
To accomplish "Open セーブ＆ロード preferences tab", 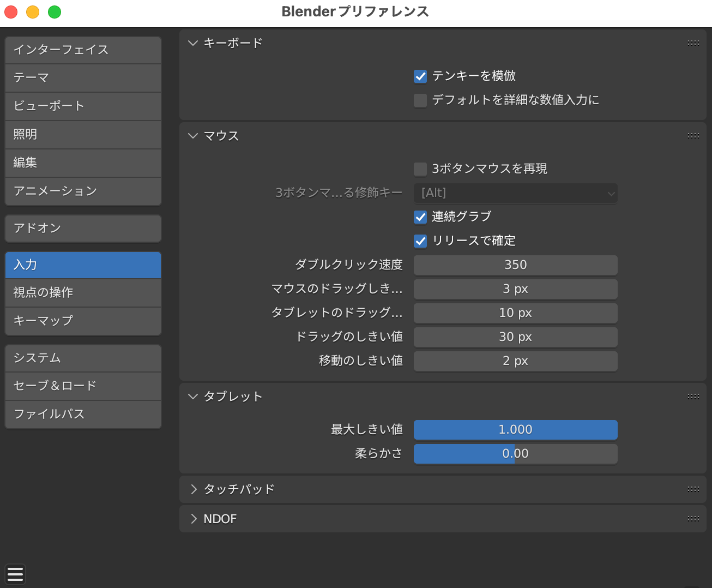I will 83,386.
